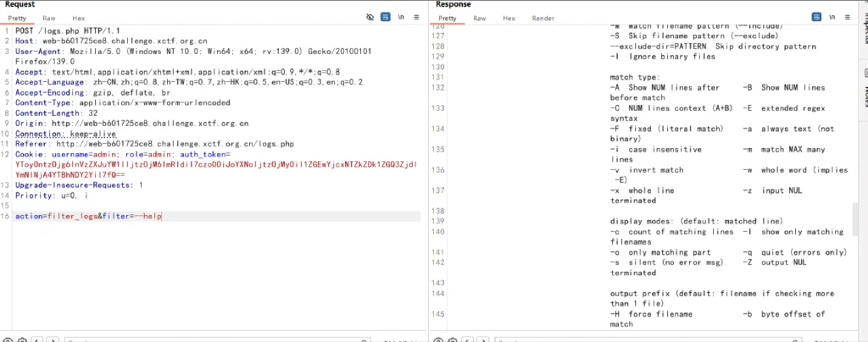Select the Response Pretty tab
Image resolution: width=868 pixels, height=342 pixels.
[448, 19]
